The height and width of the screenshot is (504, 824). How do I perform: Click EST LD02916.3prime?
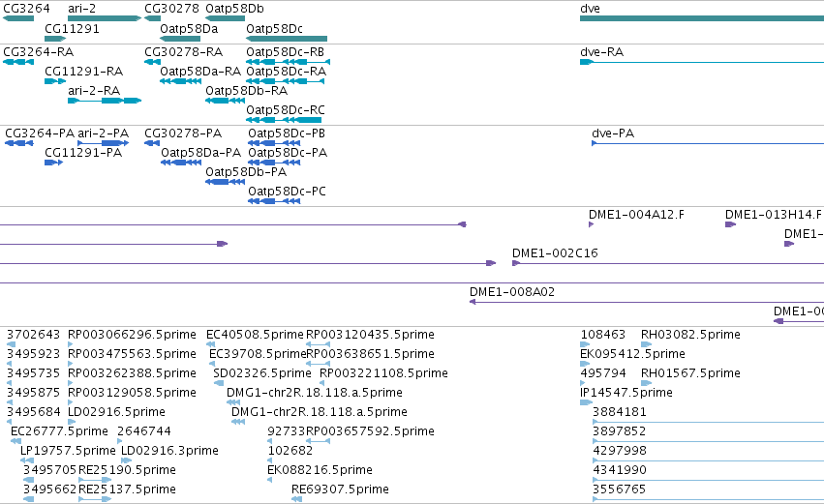click(169, 451)
